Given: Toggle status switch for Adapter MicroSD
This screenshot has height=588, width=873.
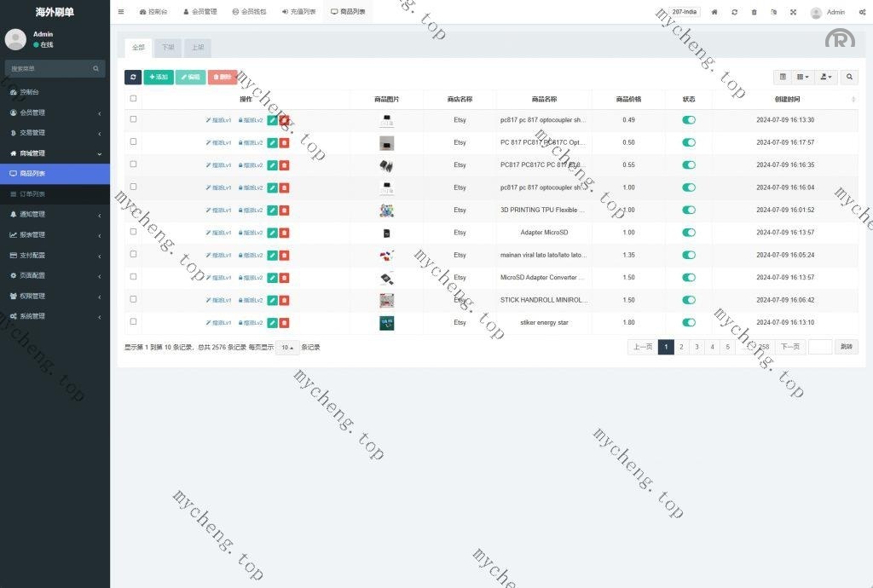Looking at the screenshot, I should (689, 233).
